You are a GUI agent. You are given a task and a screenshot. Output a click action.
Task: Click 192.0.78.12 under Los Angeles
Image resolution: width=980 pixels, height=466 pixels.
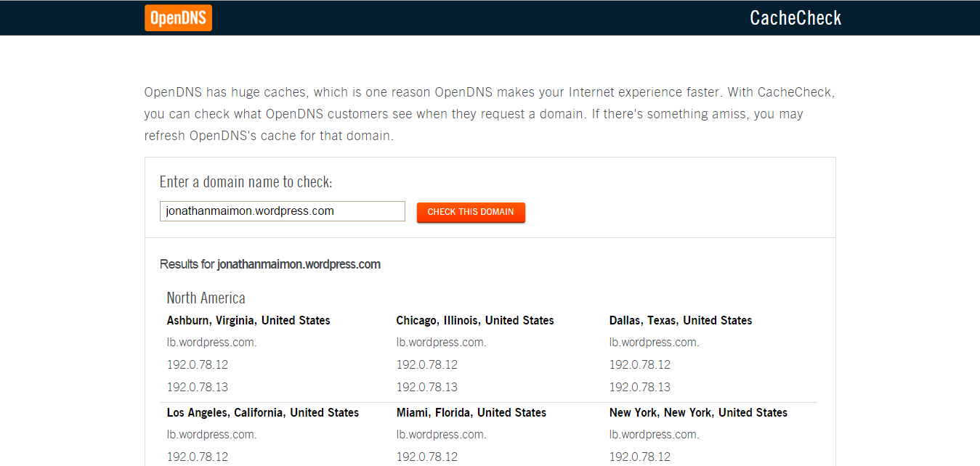pyautogui.click(x=198, y=457)
